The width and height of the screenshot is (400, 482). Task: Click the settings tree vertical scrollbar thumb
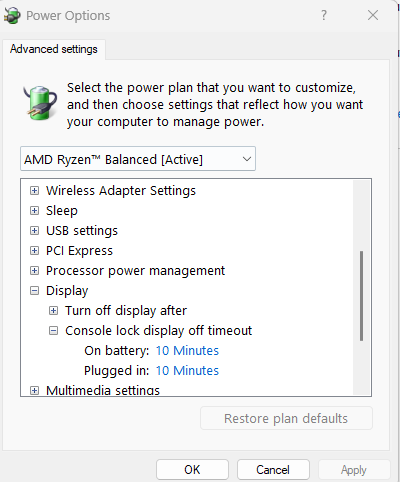pyautogui.click(x=361, y=296)
